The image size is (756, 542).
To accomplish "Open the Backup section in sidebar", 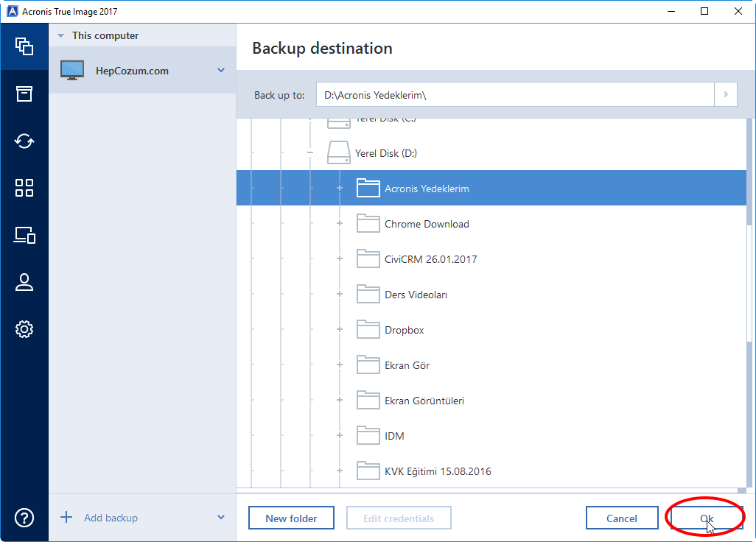I will (x=24, y=46).
